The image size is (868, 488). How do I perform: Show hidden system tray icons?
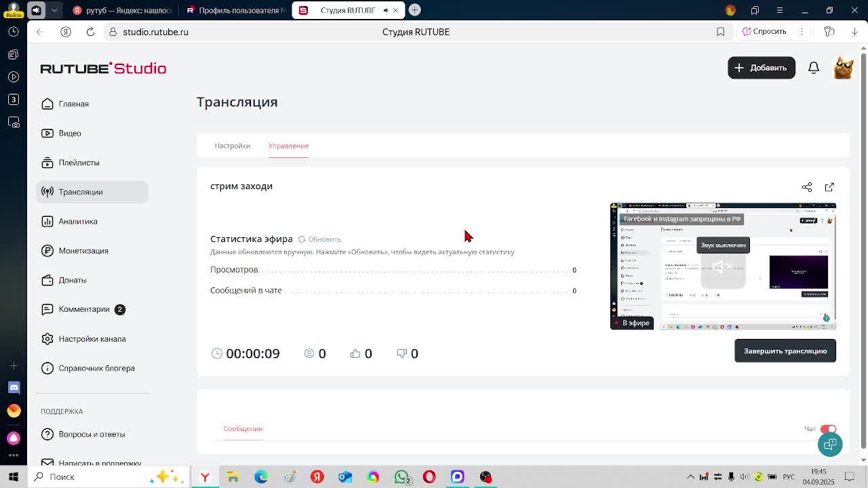690,476
